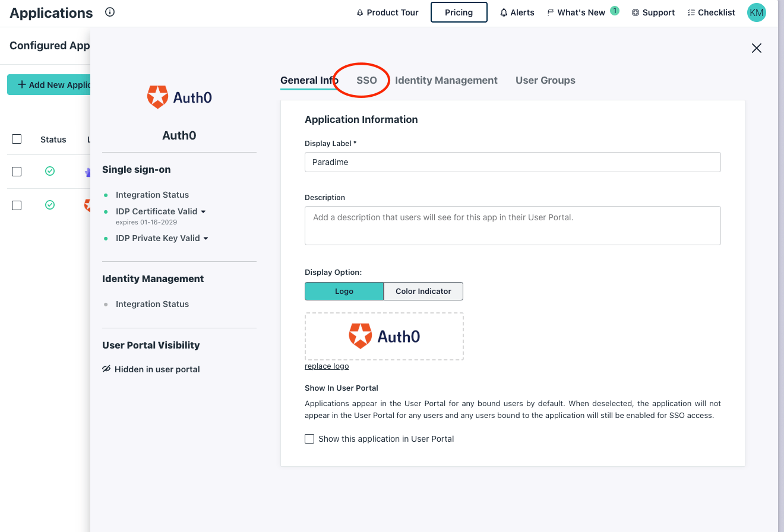This screenshot has width=784, height=532.
Task: Close the Auth0 application panel
Action: point(756,48)
